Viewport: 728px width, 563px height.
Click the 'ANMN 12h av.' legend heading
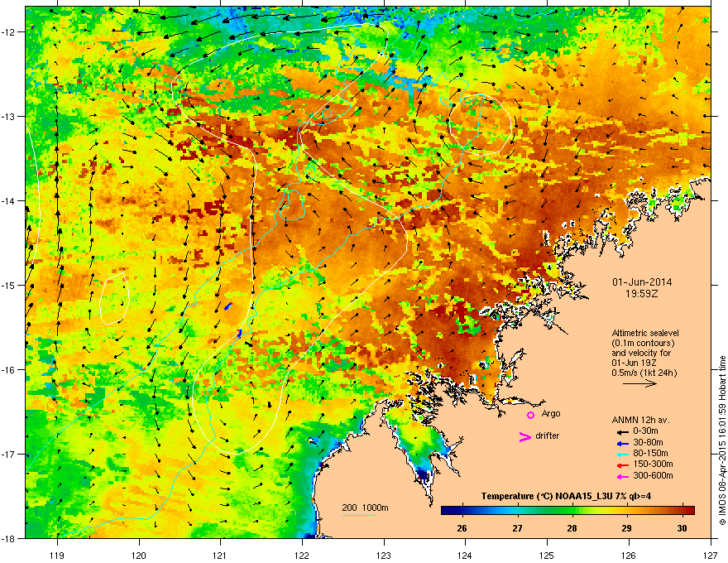pos(640,420)
